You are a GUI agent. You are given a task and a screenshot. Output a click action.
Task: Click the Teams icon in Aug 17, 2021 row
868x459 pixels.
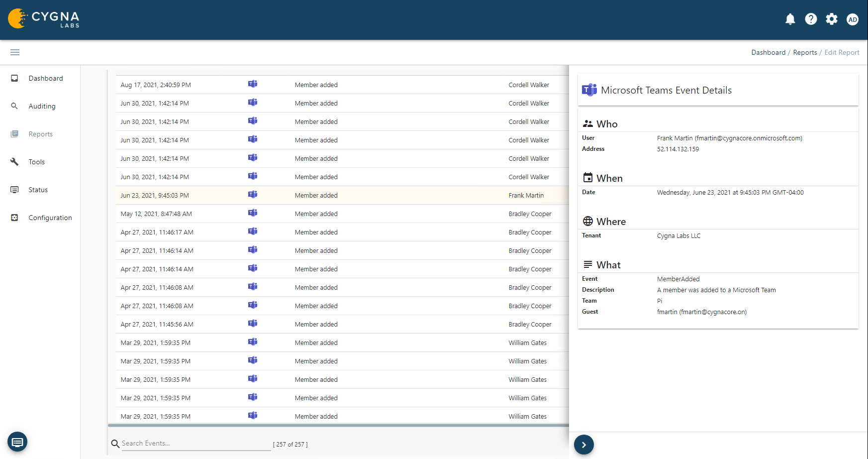(x=253, y=84)
